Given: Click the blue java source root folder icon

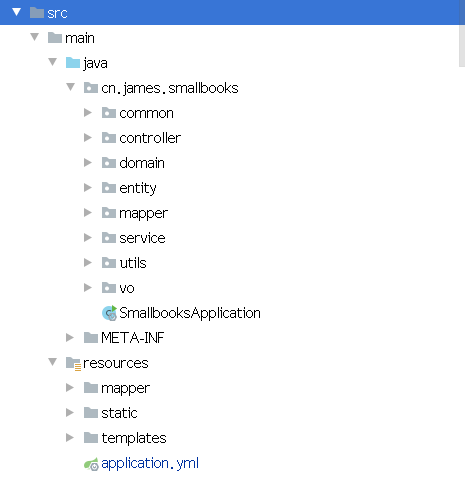Looking at the screenshot, I should pyautogui.click(x=73, y=63).
